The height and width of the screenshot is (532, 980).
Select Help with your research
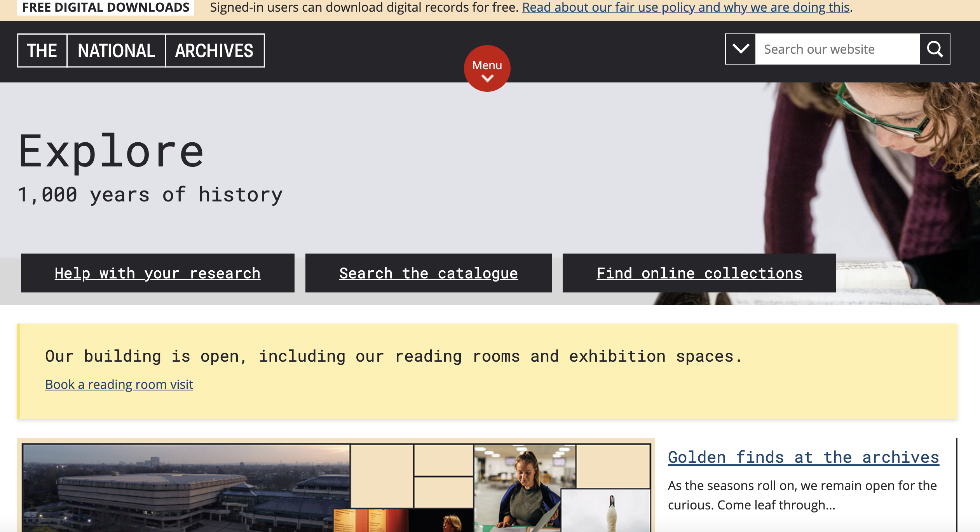tap(157, 273)
